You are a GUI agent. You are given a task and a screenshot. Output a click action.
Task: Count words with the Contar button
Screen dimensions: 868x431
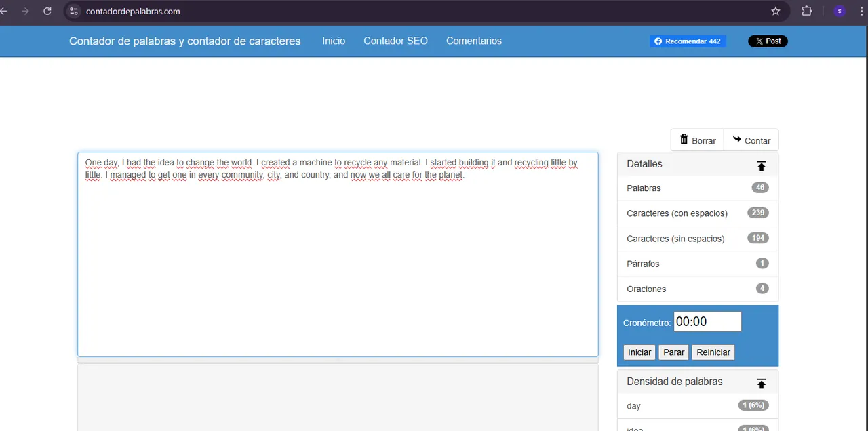751,140
